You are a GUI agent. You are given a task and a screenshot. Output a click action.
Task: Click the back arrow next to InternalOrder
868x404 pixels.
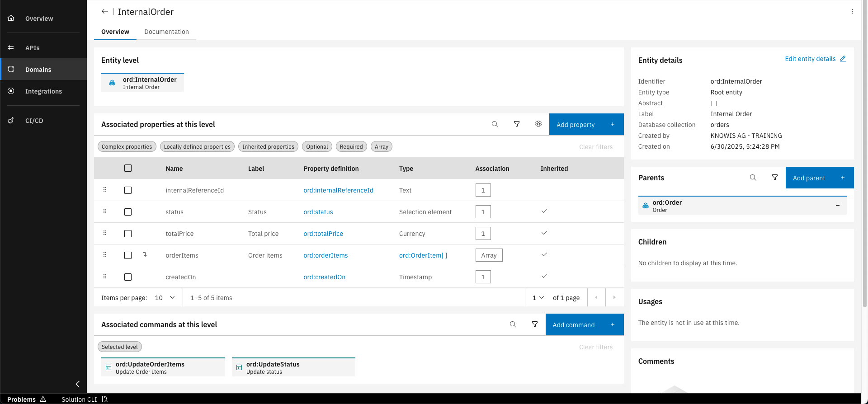pyautogui.click(x=105, y=12)
